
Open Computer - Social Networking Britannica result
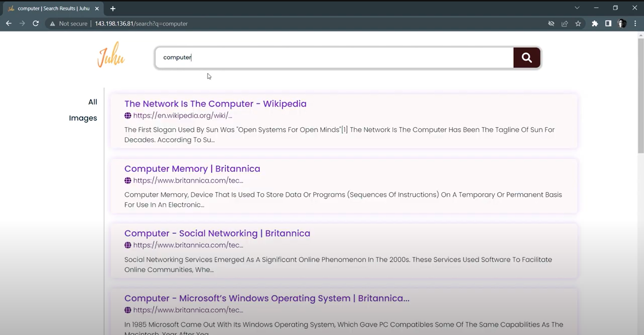(x=217, y=233)
